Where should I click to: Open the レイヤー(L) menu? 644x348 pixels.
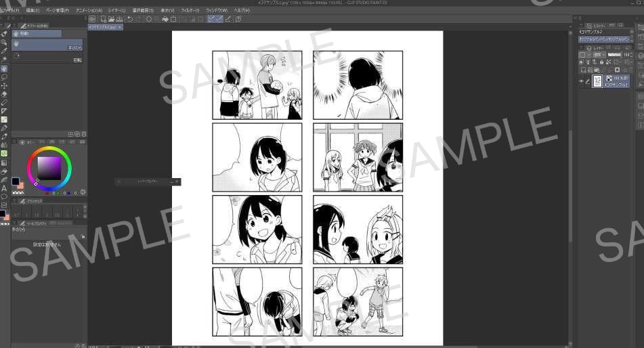tap(116, 10)
